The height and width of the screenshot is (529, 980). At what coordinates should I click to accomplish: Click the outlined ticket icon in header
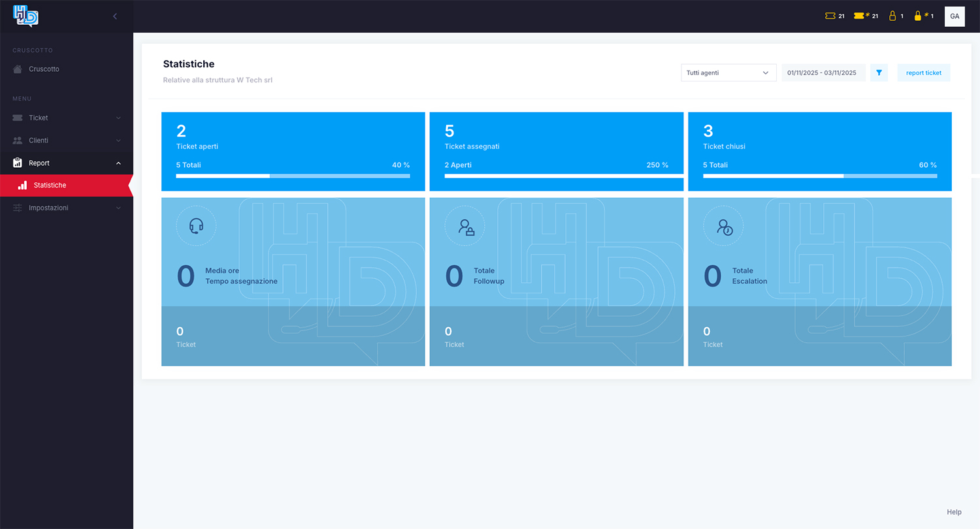pyautogui.click(x=830, y=16)
